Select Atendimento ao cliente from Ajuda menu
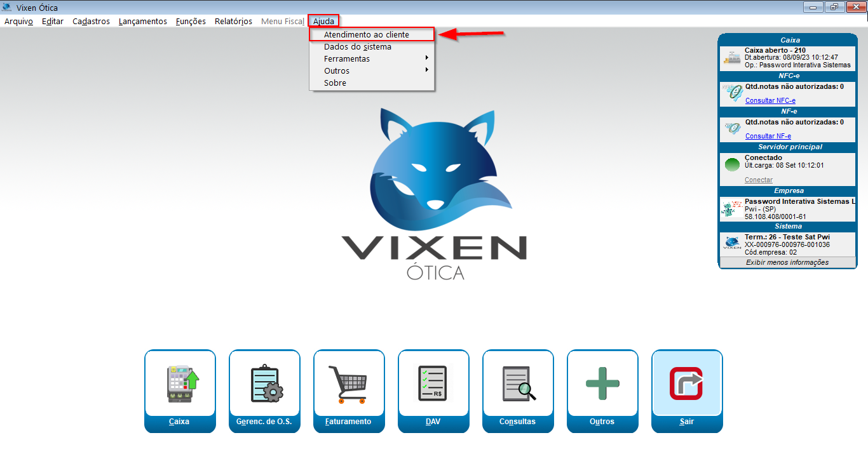 tap(372, 34)
